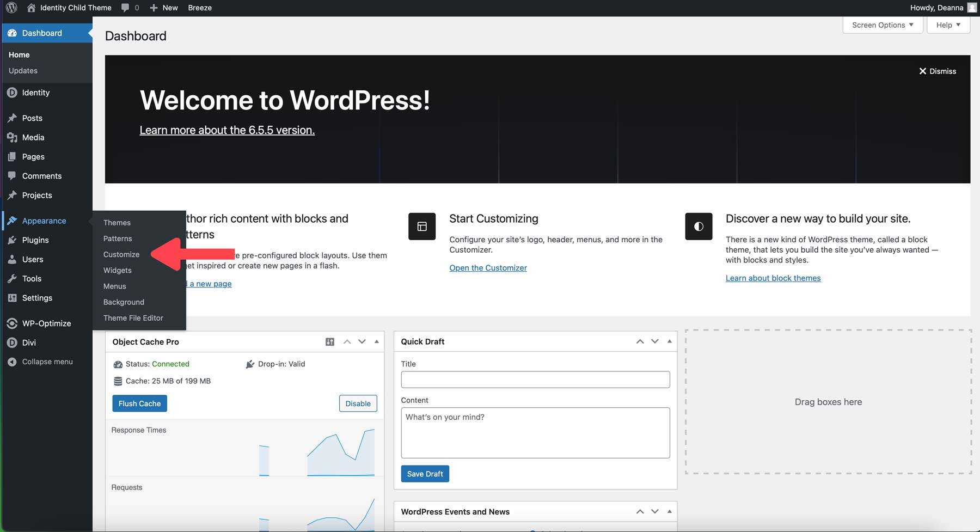Open the comments bubble icon in admin bar

click(x=125, y=8)
